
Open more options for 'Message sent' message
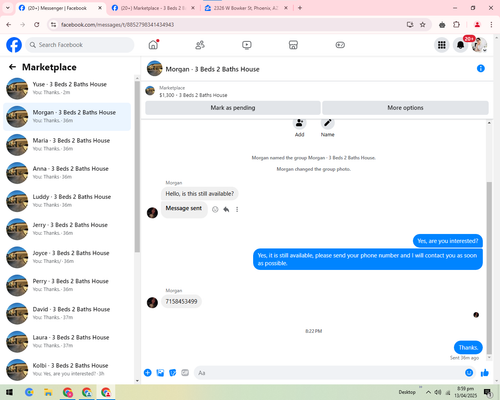point(237,209)
